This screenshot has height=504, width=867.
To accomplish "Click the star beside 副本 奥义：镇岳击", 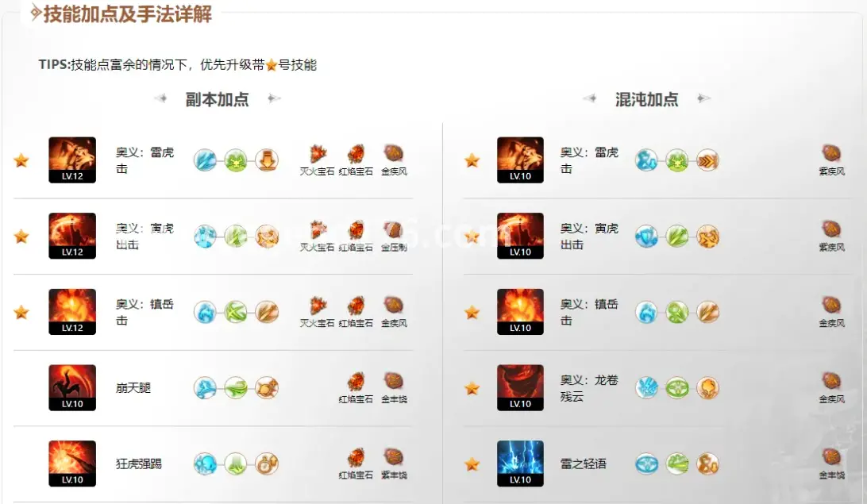I will [x=21, y=312].
